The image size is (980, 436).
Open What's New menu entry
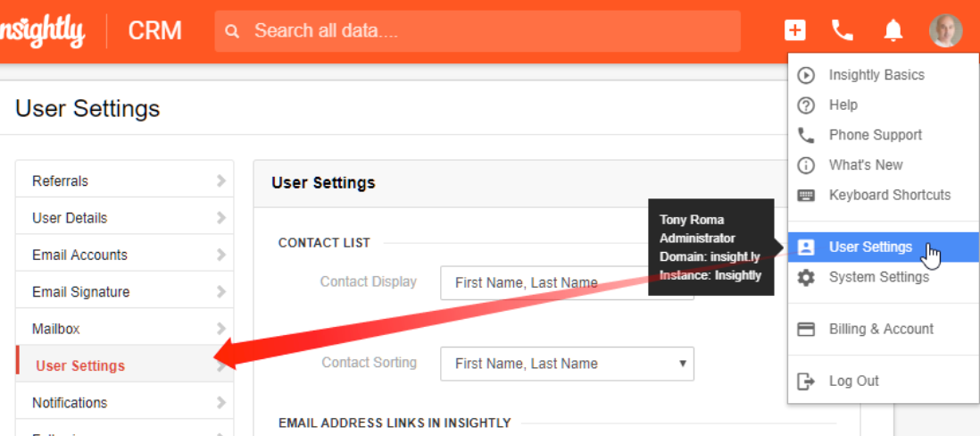[883, 165]
